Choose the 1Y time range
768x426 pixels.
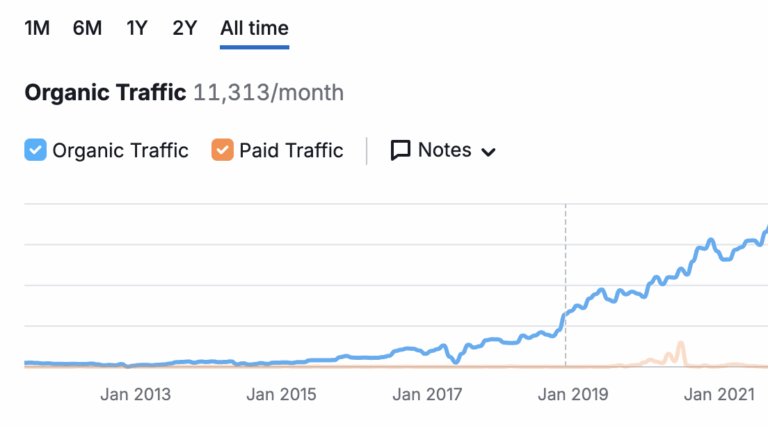click(137, 28)
